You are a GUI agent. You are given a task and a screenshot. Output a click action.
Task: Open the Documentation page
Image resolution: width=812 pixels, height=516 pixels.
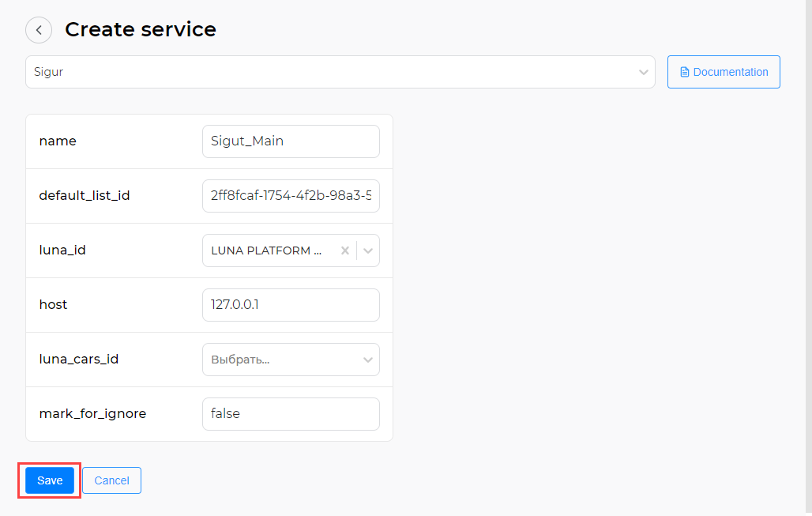(724, 71)
